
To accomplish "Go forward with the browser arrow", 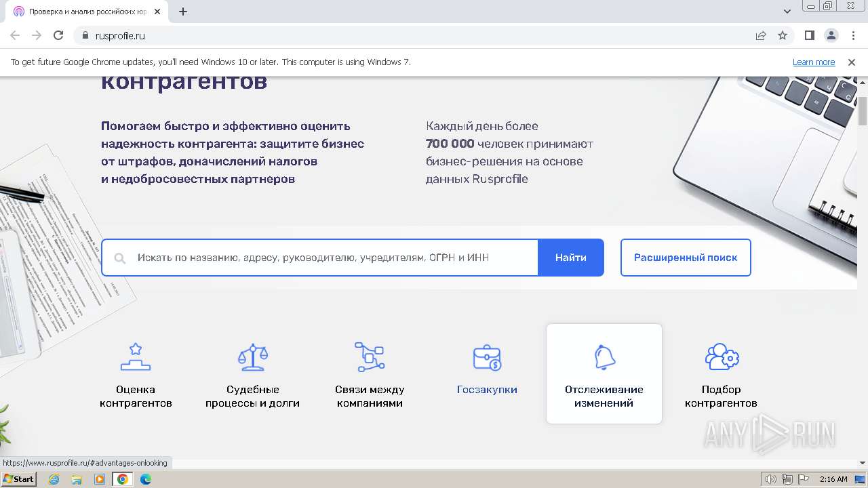I will pos(37,35).
